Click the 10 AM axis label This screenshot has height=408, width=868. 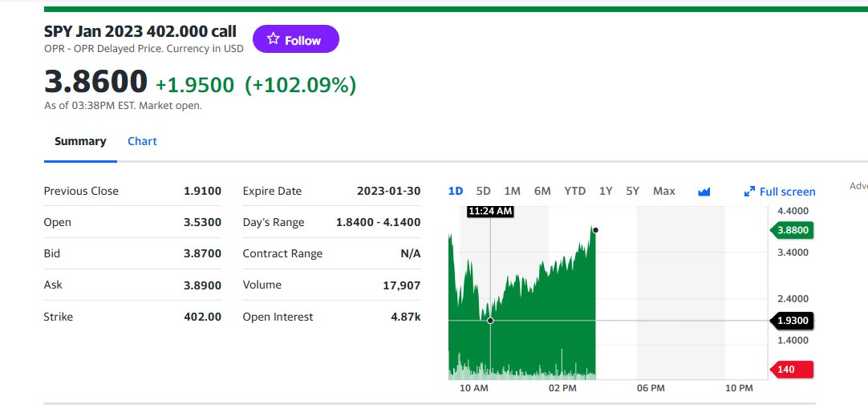click(474, 388)
